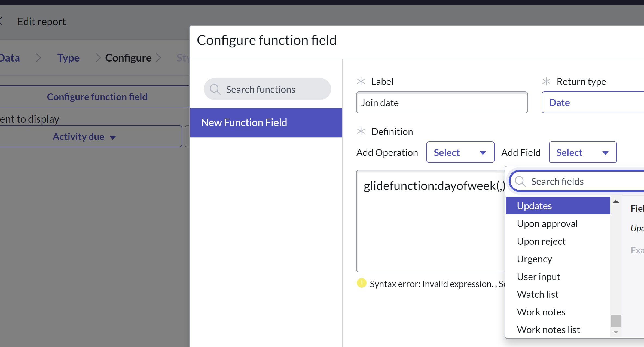Click scrollbar down arrow in field list
The width and height of the screenshot is (644, 347).
click(x=616, y=332)
